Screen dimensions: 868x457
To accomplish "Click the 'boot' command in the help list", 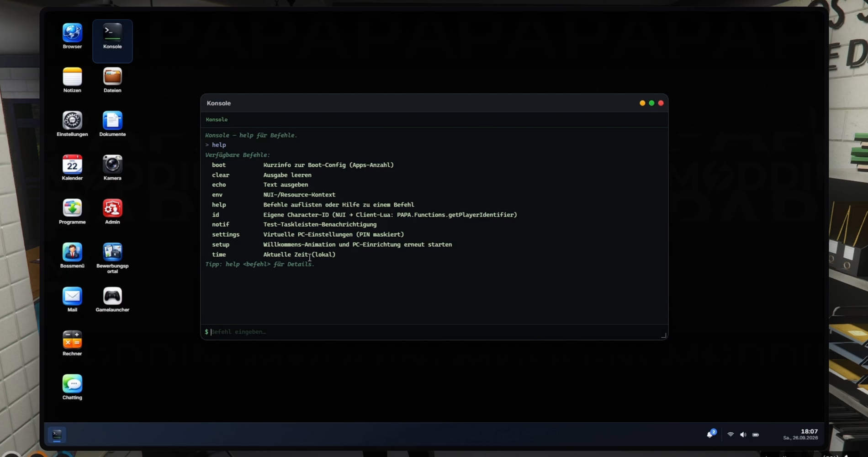I will click(x=219, y=165).
